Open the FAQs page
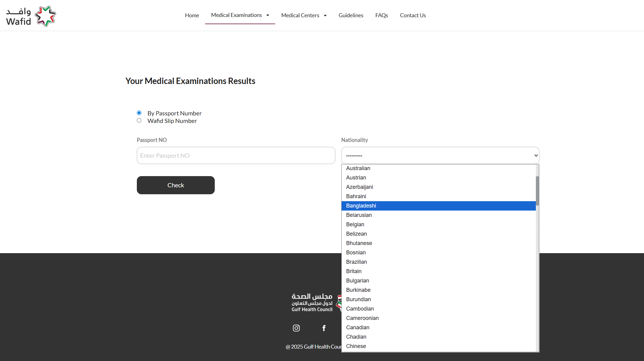The width and height of the screenshot is (644, 361). pyautogui.click(x=381, y=15)
